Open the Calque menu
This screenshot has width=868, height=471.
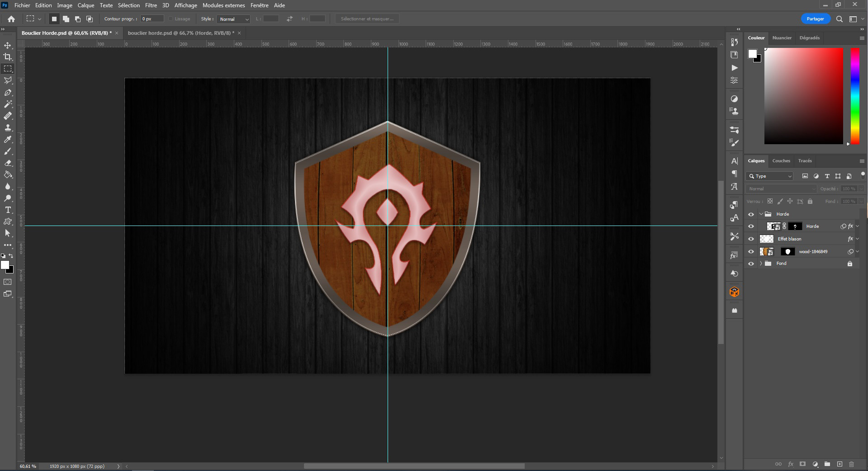pyautogui.click(x=86, y=5)
